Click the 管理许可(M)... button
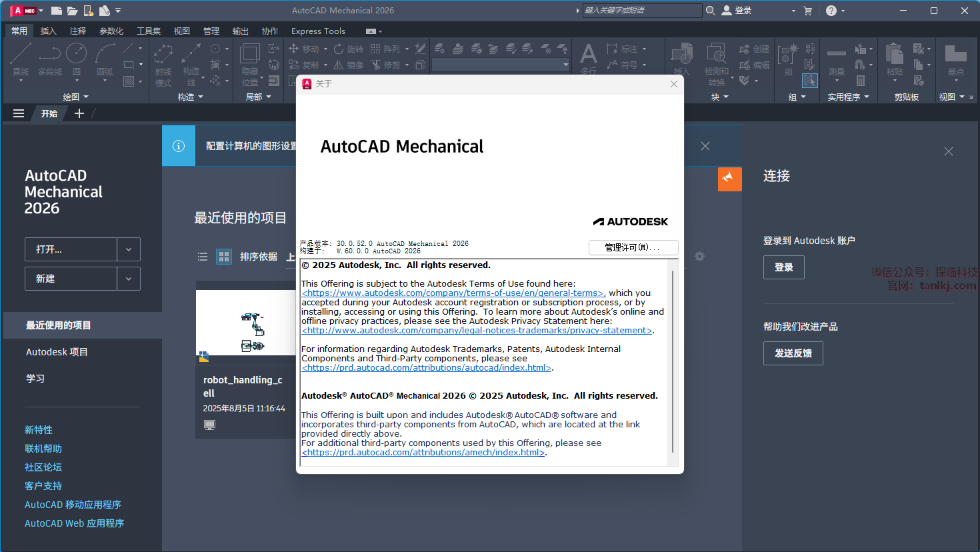The height and width of the screenshot is (552, 980). [x=633, y=247]
